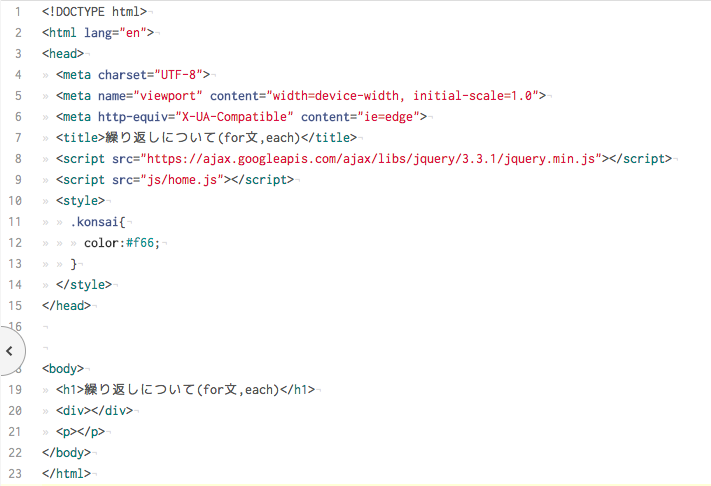
Task: Click the closing brace of .konsai rule
Action: (73, 263)
